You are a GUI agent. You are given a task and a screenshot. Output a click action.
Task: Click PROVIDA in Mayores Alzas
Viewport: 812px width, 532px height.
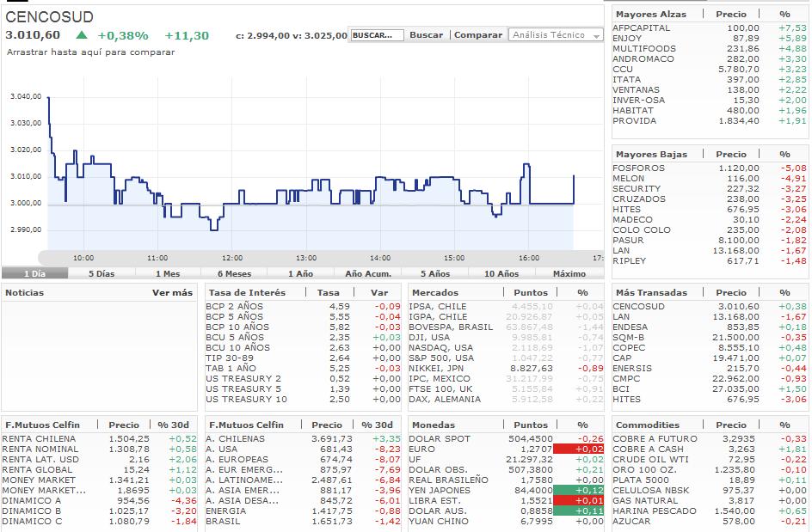click(x=635, y=120)
